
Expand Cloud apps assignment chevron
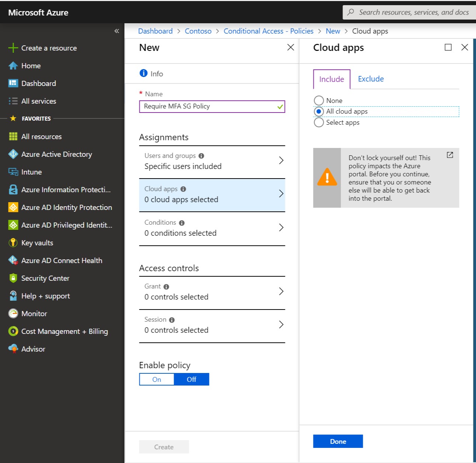coord(281,193)
